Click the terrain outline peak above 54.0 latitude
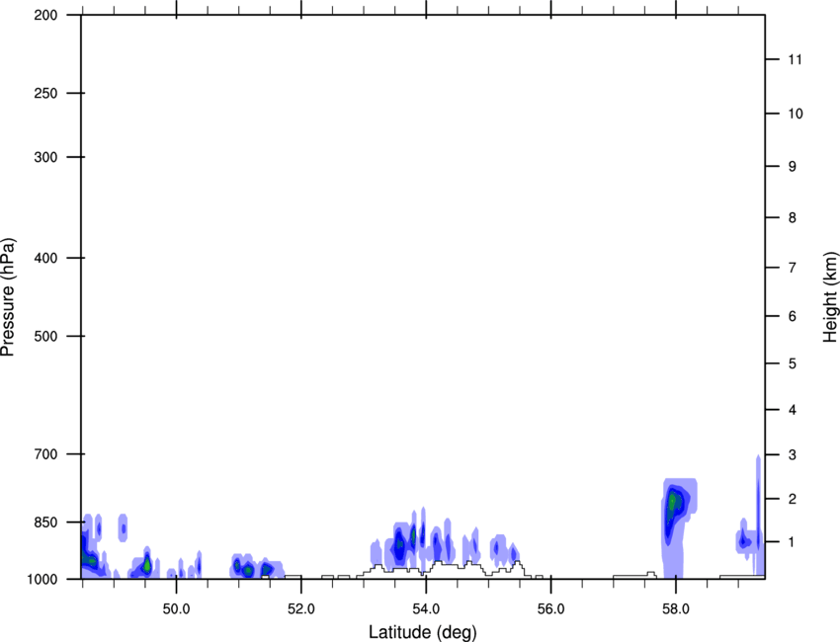This screenshot has height=642, width=840. click(x=438, y=562)
